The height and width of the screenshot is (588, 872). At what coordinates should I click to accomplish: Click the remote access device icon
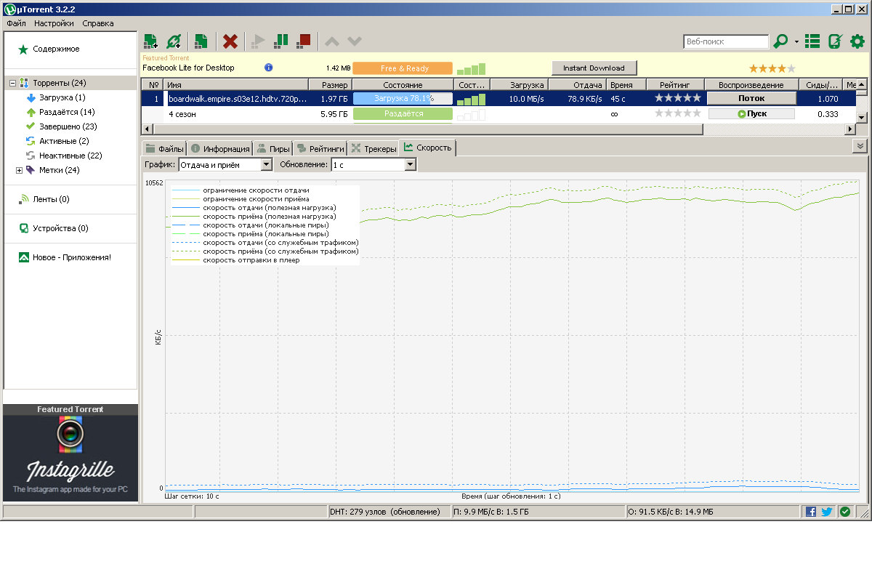pyautogui.click(x=835, y=41)
